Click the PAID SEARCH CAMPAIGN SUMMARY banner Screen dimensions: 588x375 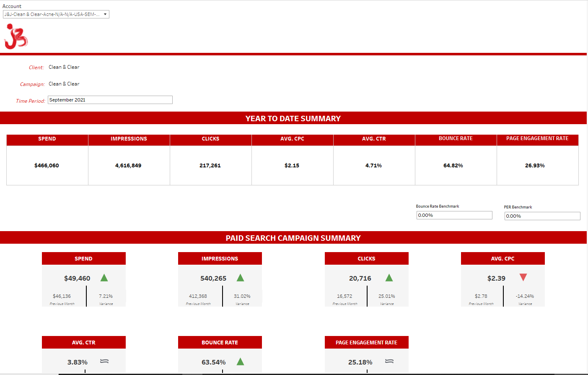click(293, 238)
